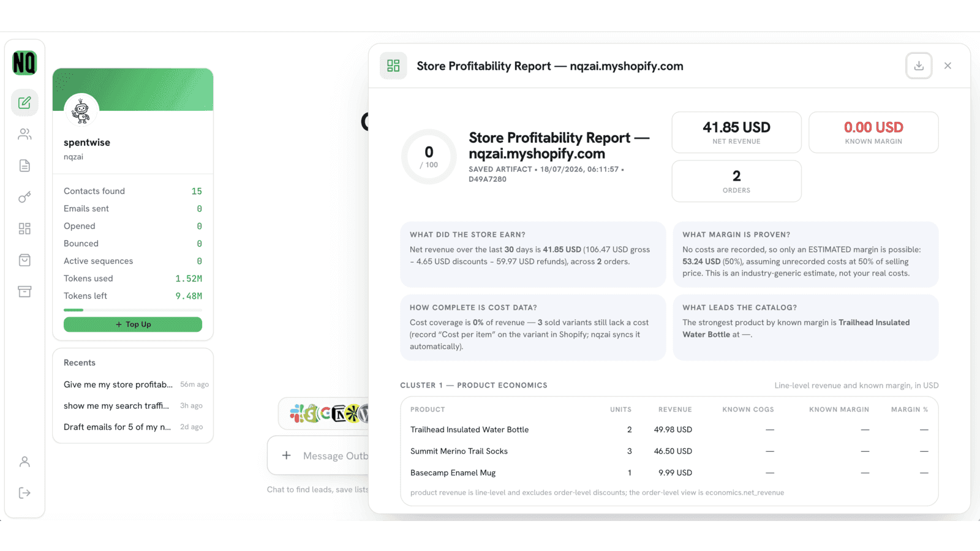Open the contacts people icon in sidebar

coord(24,134)
